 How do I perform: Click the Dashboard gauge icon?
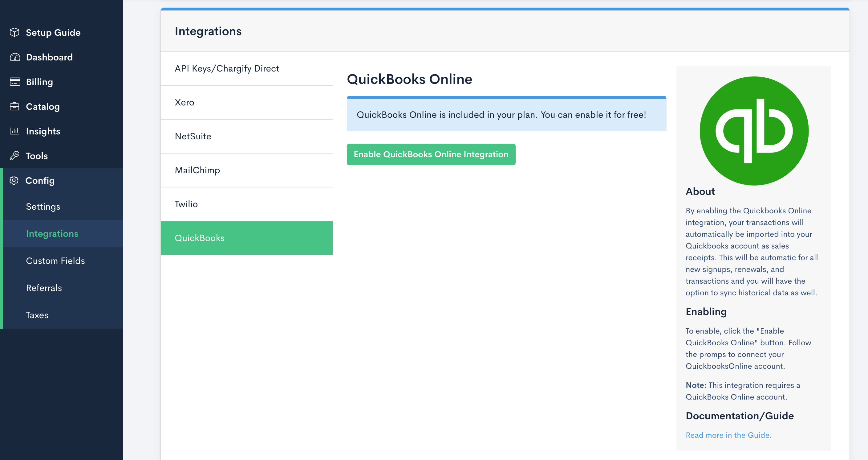14,57
